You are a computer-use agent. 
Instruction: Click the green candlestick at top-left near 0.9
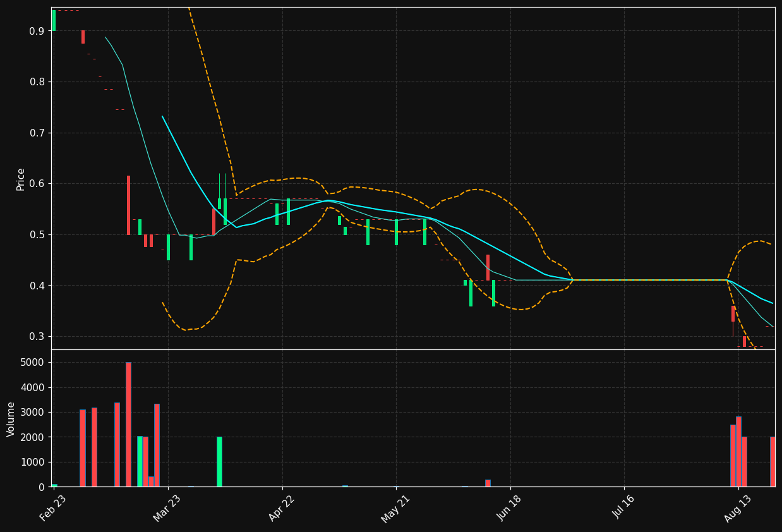(54, 20)
